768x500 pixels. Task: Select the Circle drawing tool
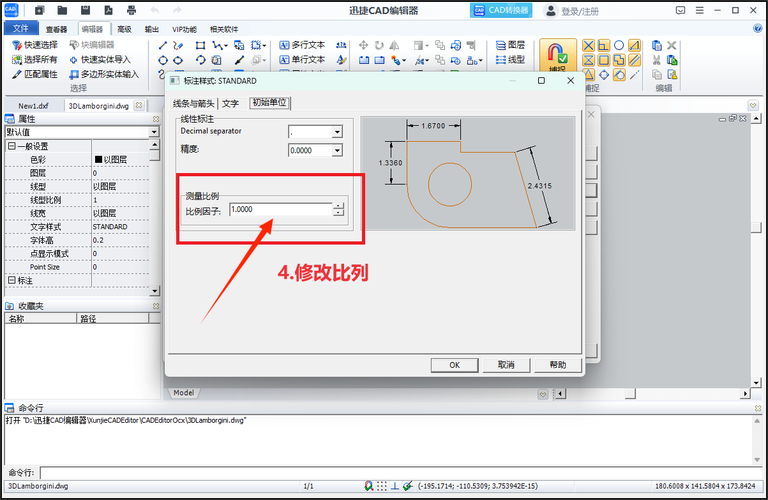coord(163,60)
